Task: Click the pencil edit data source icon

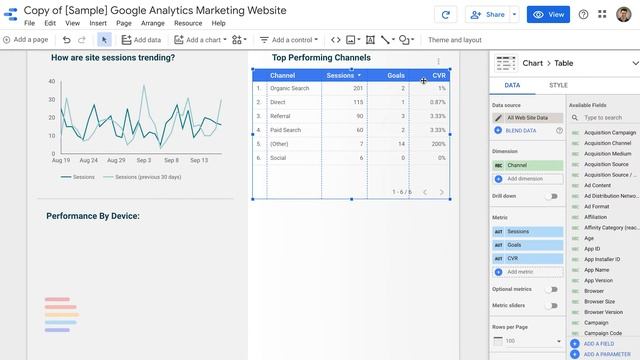Action: (498, 118)
